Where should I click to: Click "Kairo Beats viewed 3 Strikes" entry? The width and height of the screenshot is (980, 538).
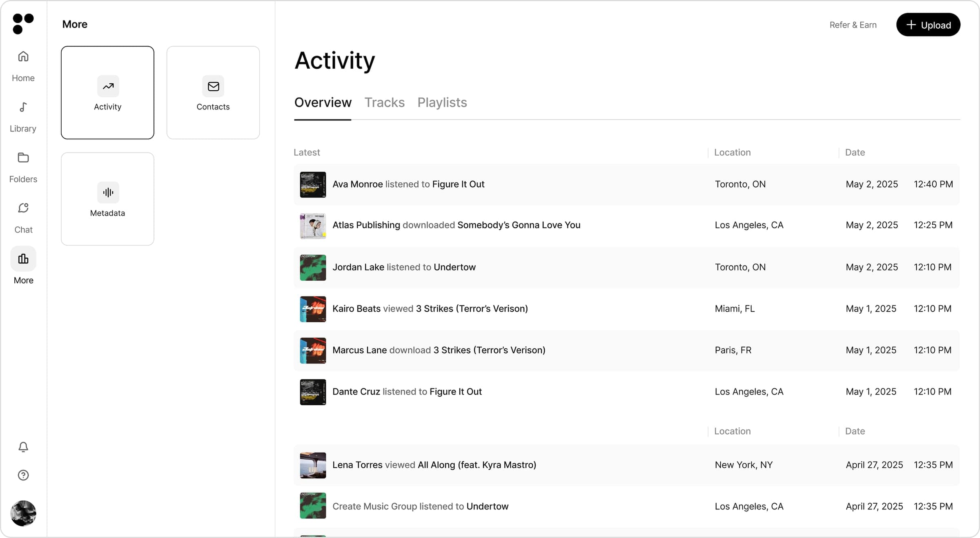click(430, 309)
